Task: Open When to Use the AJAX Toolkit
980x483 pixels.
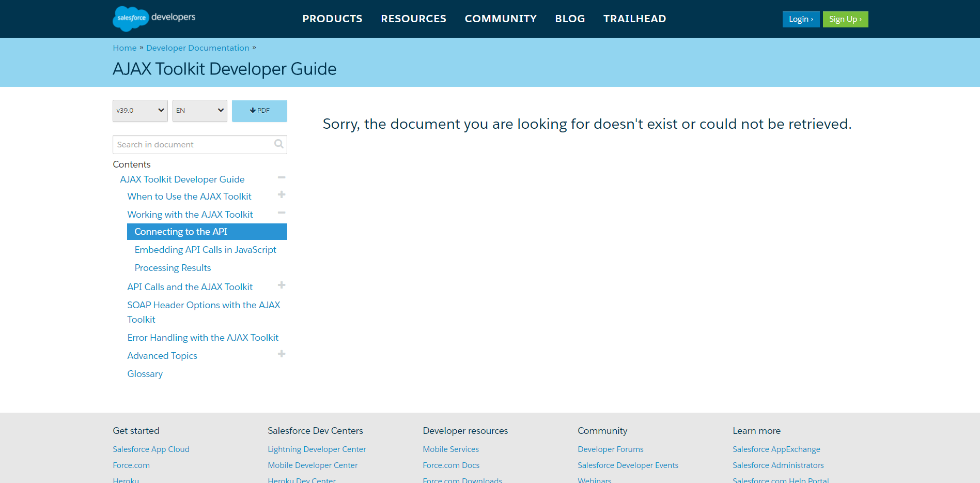Action: 189,197
